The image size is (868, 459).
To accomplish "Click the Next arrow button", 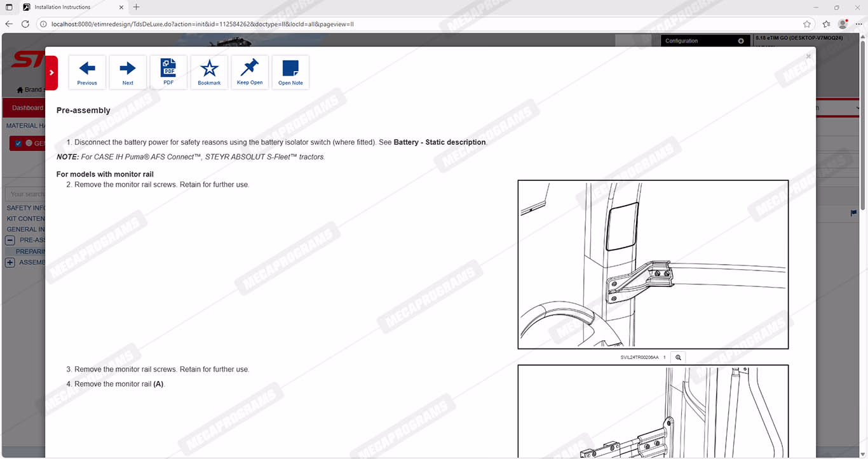I will pos(128,72).
